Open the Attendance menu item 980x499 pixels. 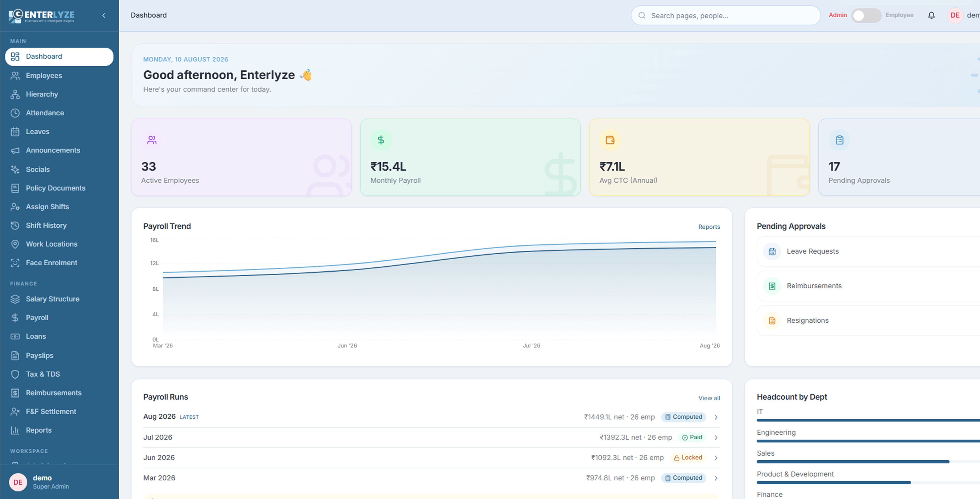[x=59, y=113]
